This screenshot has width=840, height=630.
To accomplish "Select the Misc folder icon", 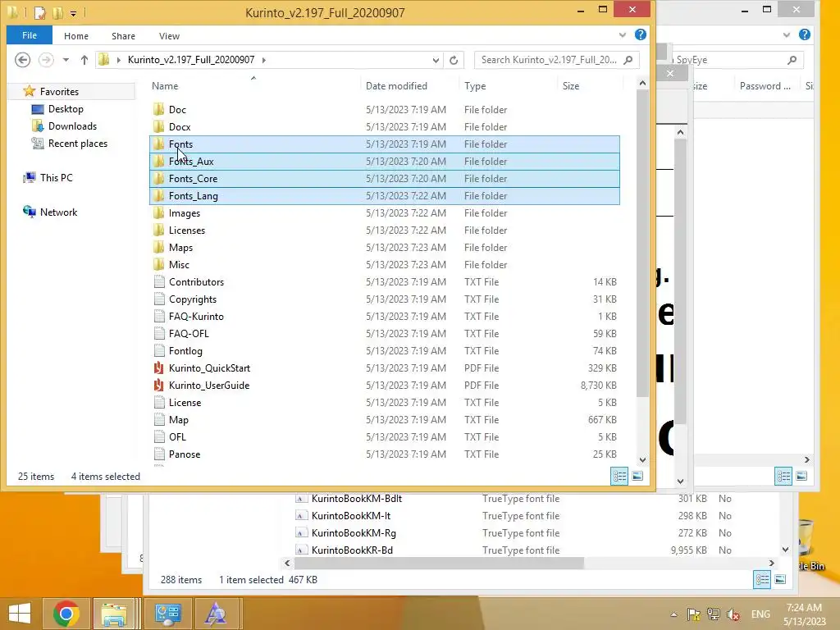I will point(158,264).
